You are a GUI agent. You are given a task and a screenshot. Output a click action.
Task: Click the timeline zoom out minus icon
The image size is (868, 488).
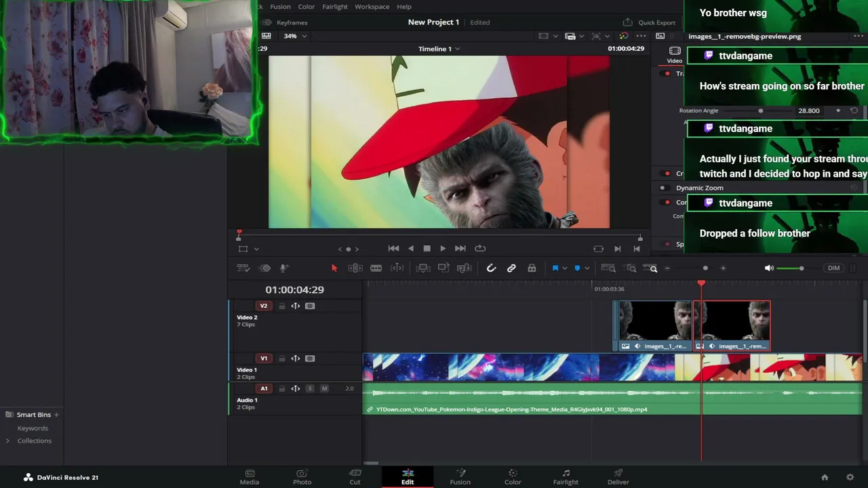click(x=667, y=268)
